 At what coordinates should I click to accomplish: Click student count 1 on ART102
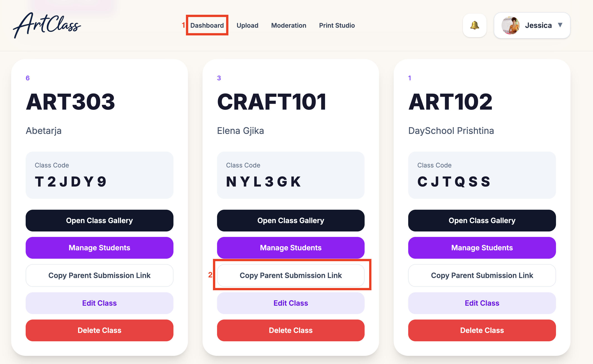[410, 78]
